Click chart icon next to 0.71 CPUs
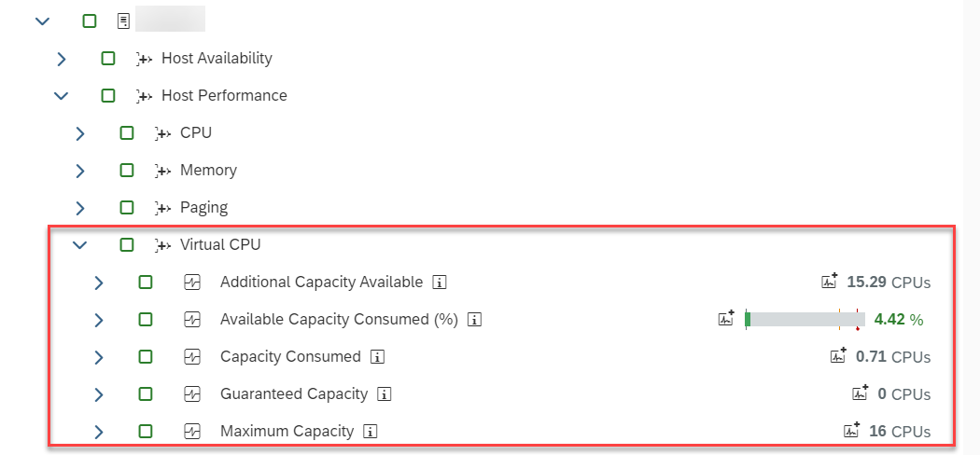The width and height of the screenshot is (980, 455). pyautogui.click(x=838, y=356)
